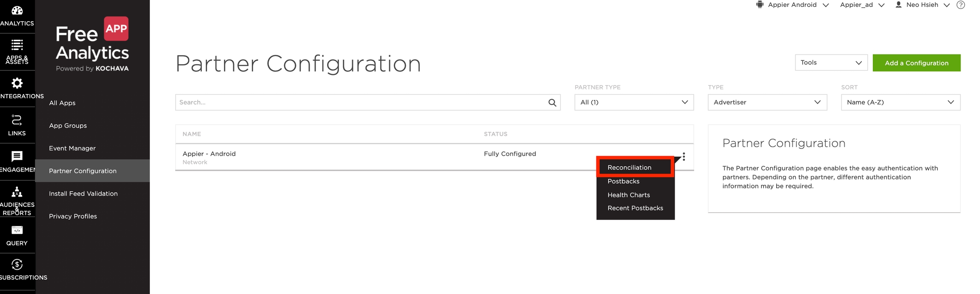This screenshot has height=294, width=980.
Task: Open the Tools dropdown
Action: click(x=831, y=63)
